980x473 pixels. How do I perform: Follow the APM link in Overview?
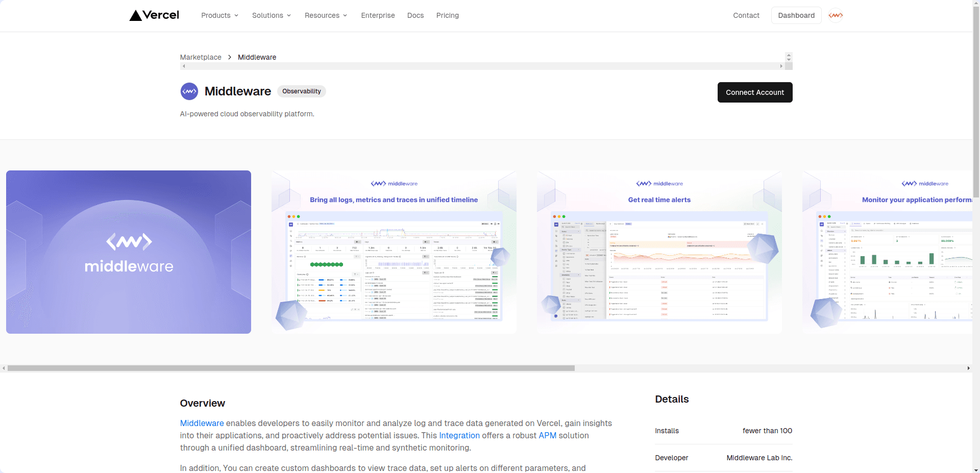(x=548, y=435)
